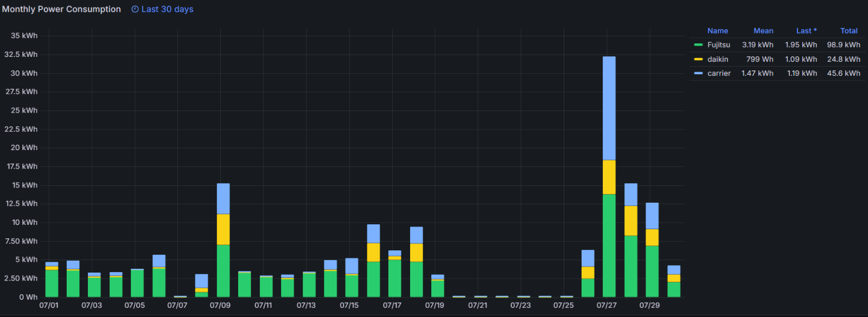Click the yellow daikin segment of 07/27 bar
Screen dimensions: 868x317
[609, 177]
